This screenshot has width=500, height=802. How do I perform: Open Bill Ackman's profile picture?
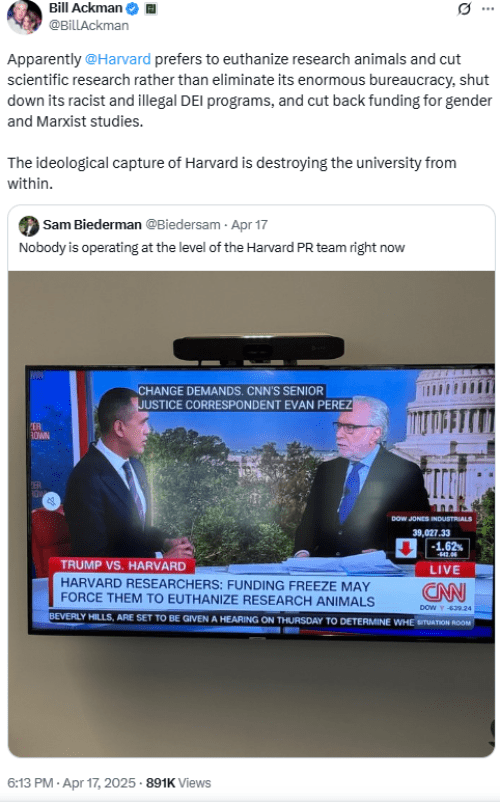click(24, 16)
